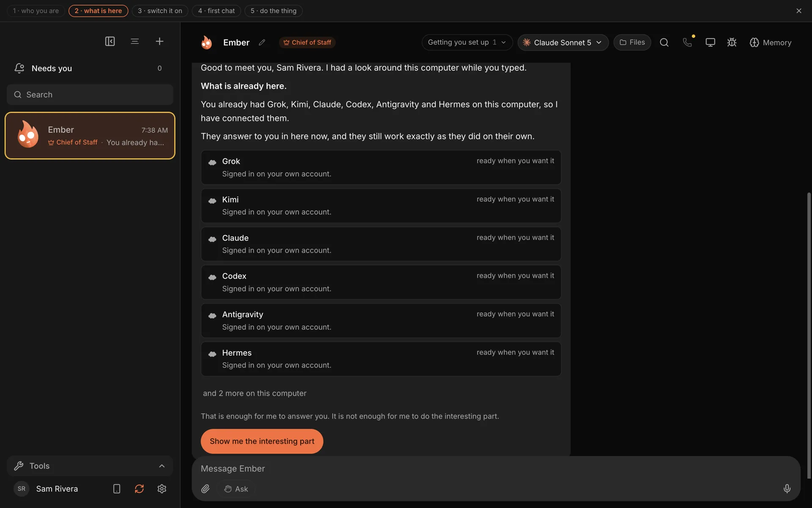This screenshot has height=508, width=812.
Task: Click the Needs you label
Action: click(x=52, y=68)
